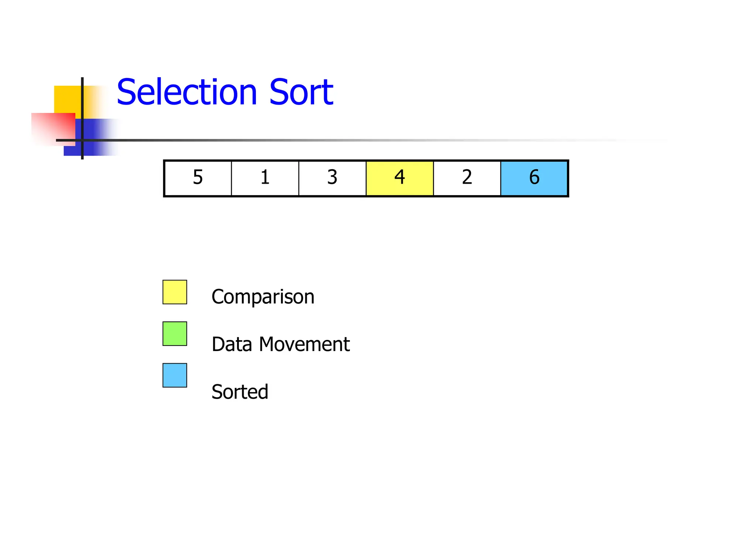Select the array cell containing 3

pyautogui.click(x=332, y=178)
